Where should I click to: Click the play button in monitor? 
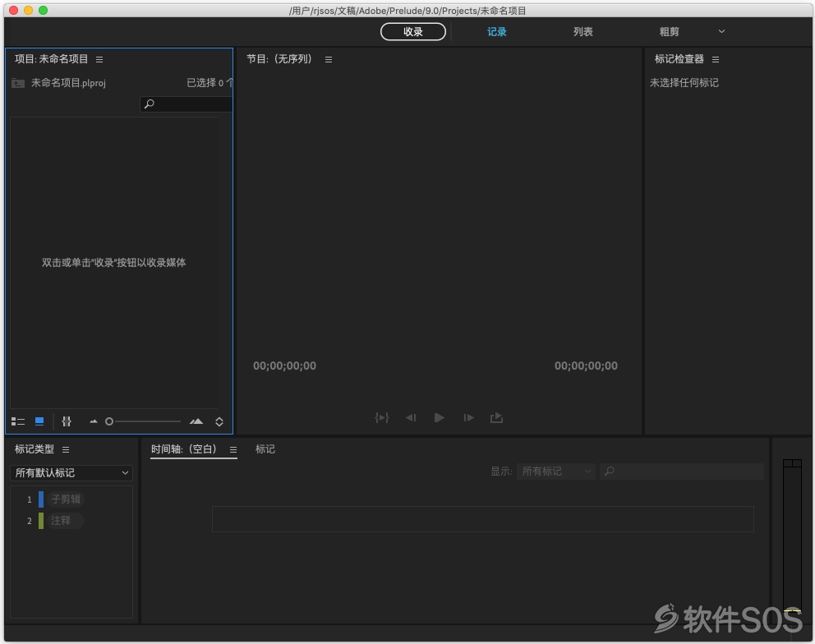click(440, 417)
